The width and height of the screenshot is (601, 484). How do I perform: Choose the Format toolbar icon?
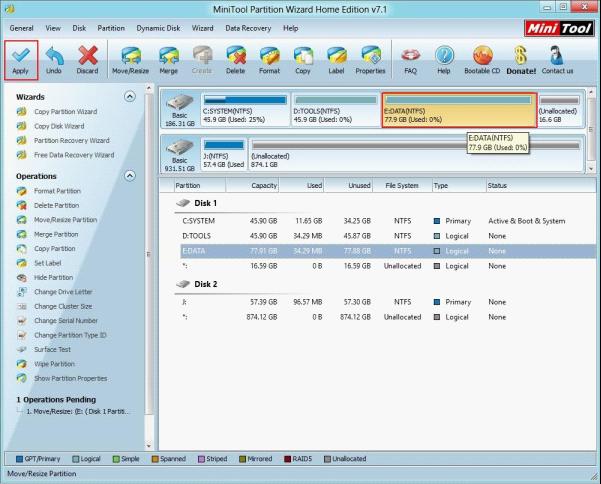269,56
